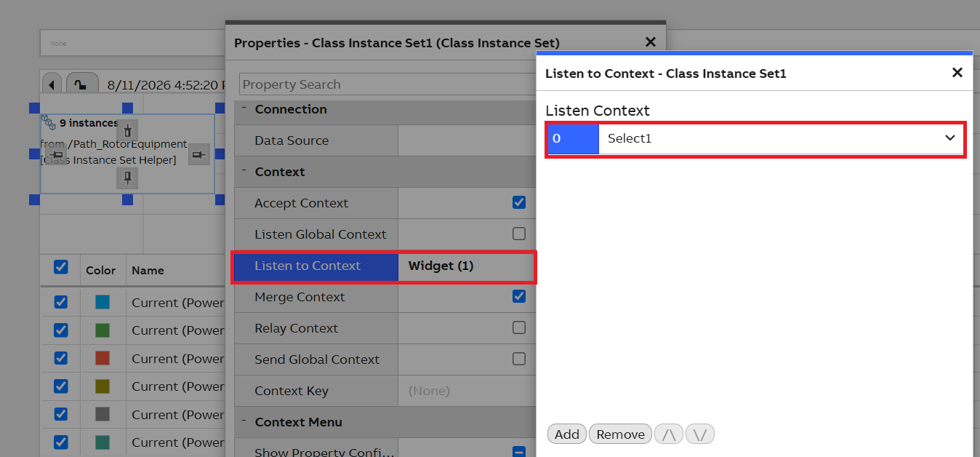
Task: Collapse the Connection property section
Action: (x=244, y=109)
